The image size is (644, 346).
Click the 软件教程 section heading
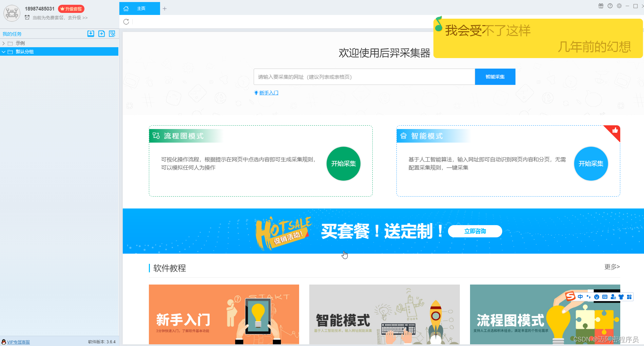[170, 268]
